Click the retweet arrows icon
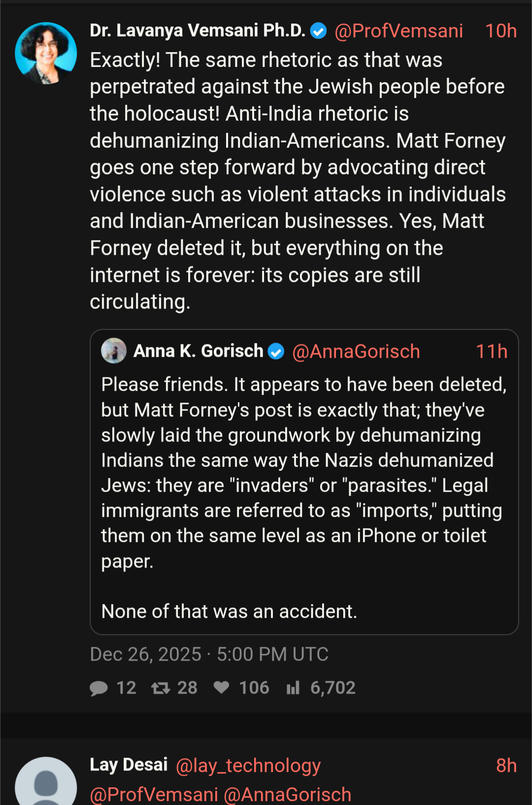 161,688
